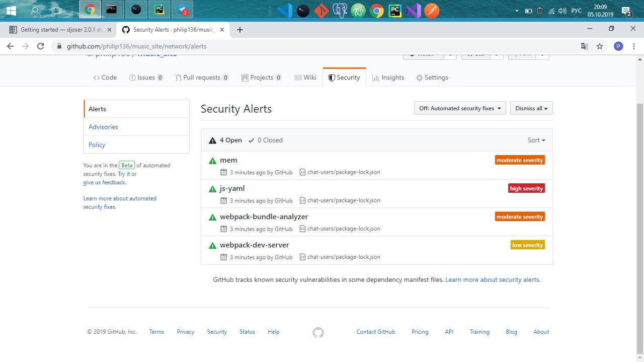Show hidden system tray icons
The image size is (644, 362).
click(x=517, y=11)
